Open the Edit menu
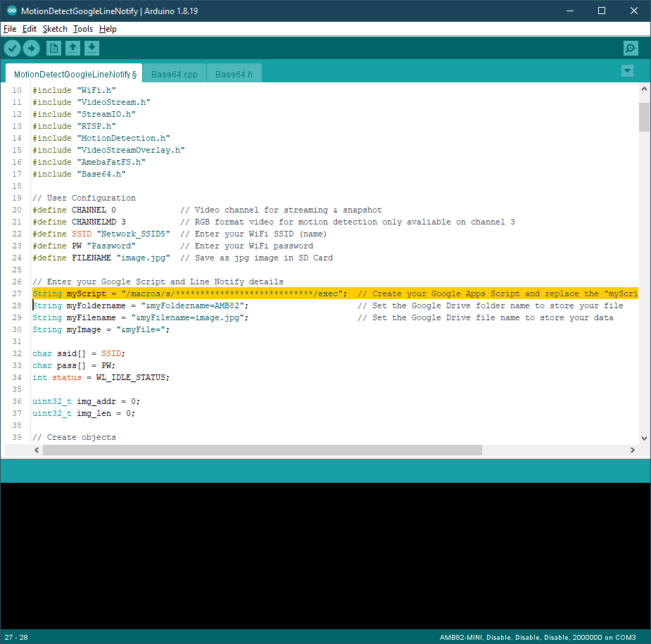Image resolution: width=651 pixels, height=644 pixels. coord(30,29)
